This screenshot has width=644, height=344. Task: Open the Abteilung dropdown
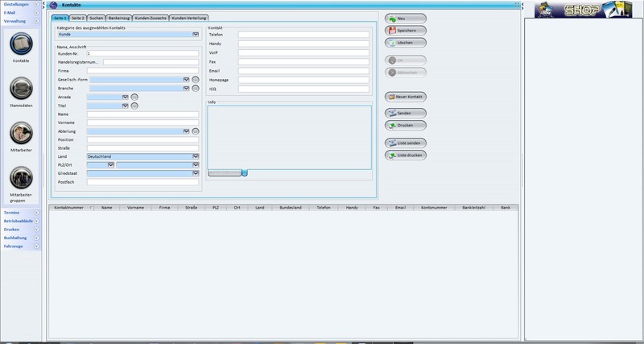coord(186,131)
